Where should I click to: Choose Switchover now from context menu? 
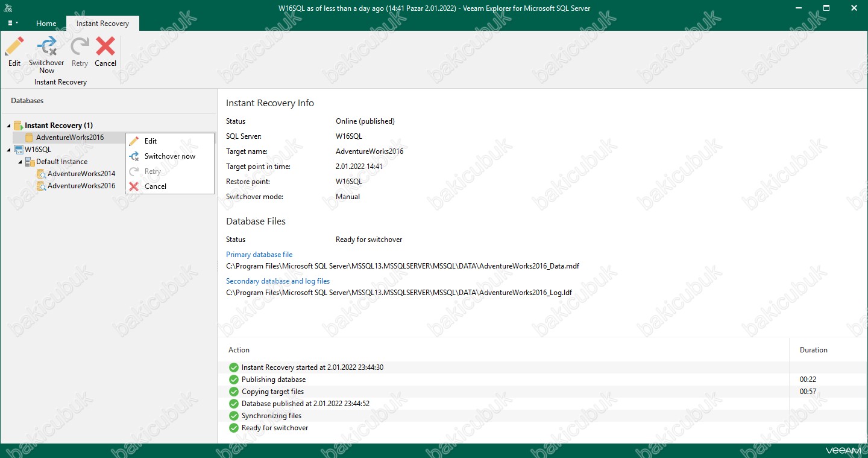tap(170, 156)
